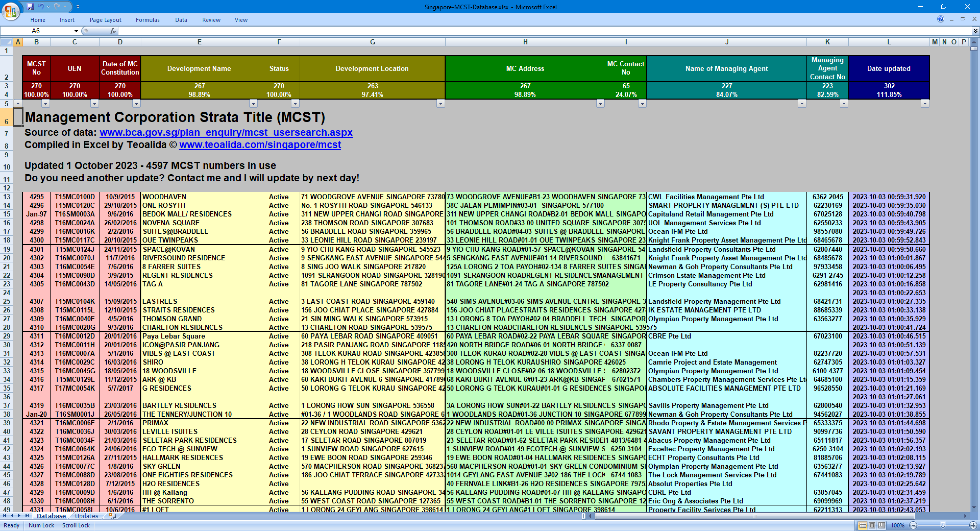
Task: Click the Select All corner triangle
Action: 6,42
